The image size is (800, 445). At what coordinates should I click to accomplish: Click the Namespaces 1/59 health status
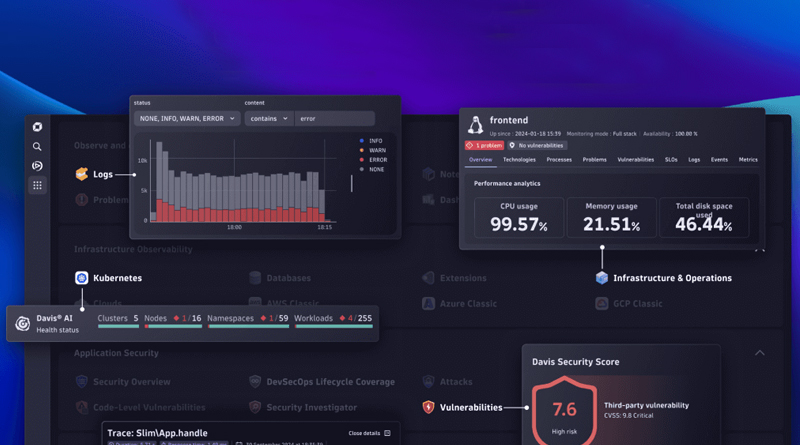click(x=247, y=321)
